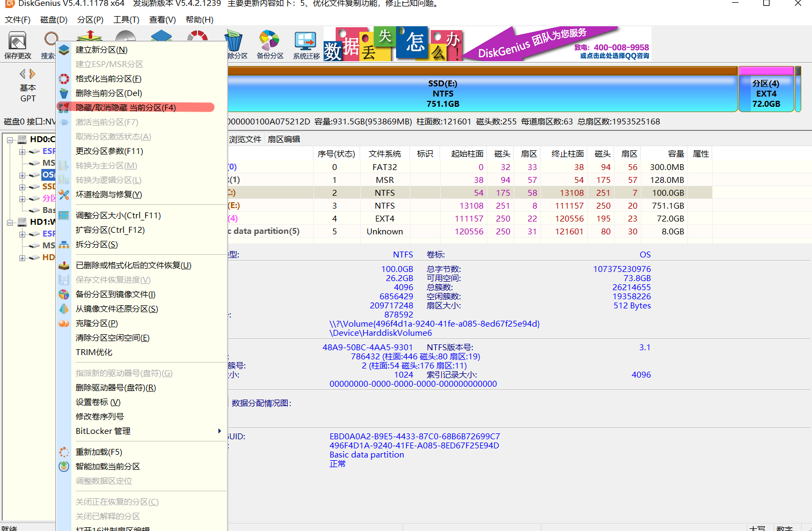The height and width of the screenshot is (531, 812).
Task: Choose 删除驱动器号(盘符)(R) menu item
Action: (x=116, y=388)
